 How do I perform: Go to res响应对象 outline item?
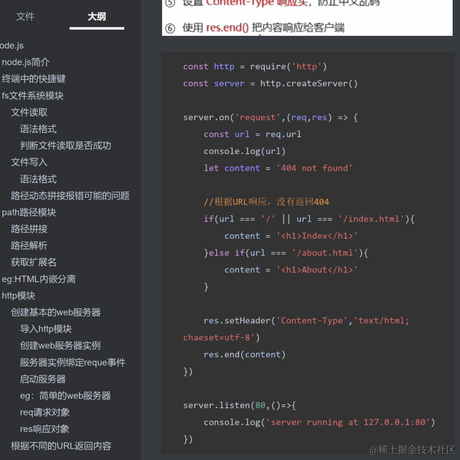pos(45,429)
